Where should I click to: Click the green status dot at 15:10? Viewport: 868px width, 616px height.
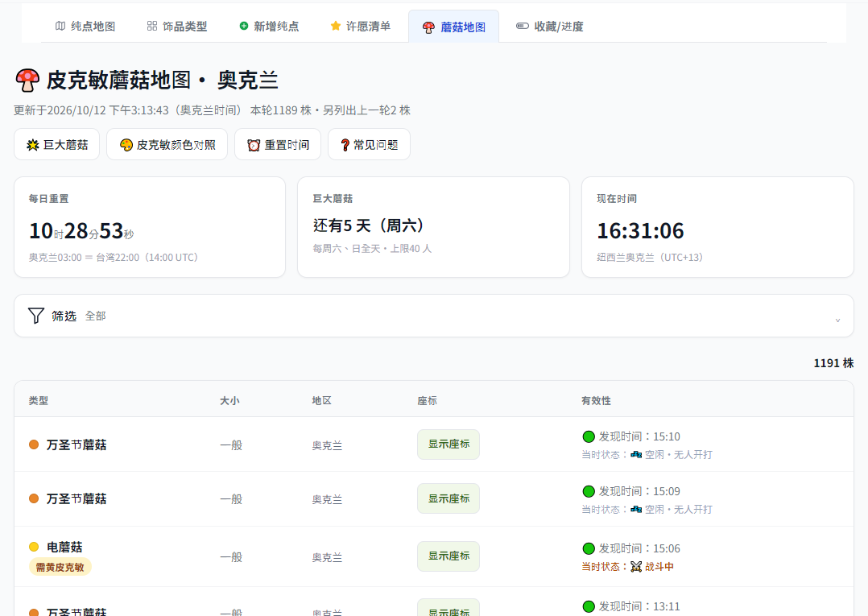[x=589, y=436]
